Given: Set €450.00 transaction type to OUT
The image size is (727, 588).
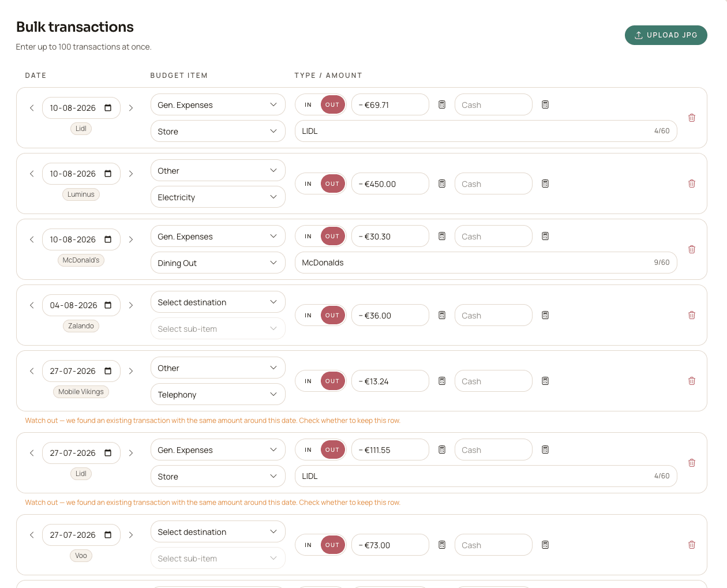Looking at the screenshot, I should (332, 183).
